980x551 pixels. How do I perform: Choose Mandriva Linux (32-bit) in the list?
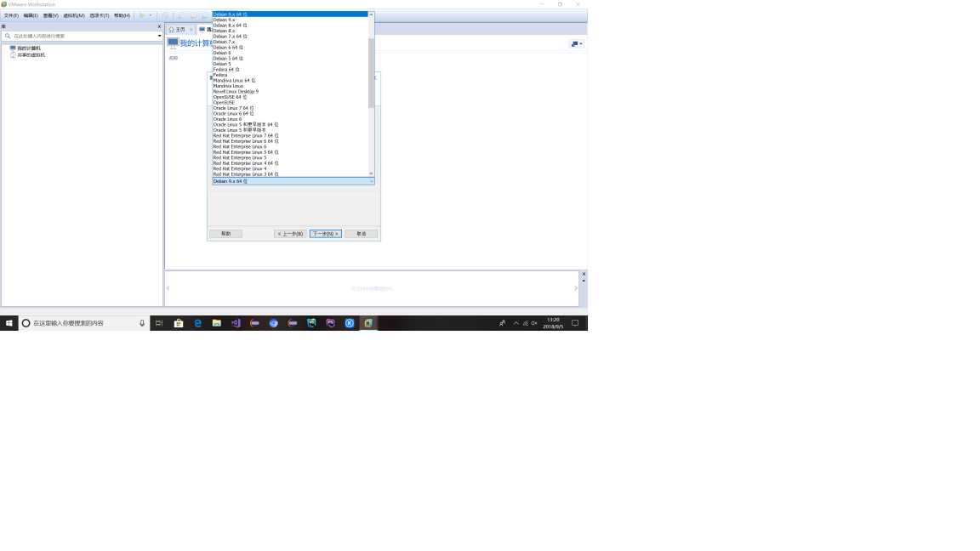pos(290,86)
